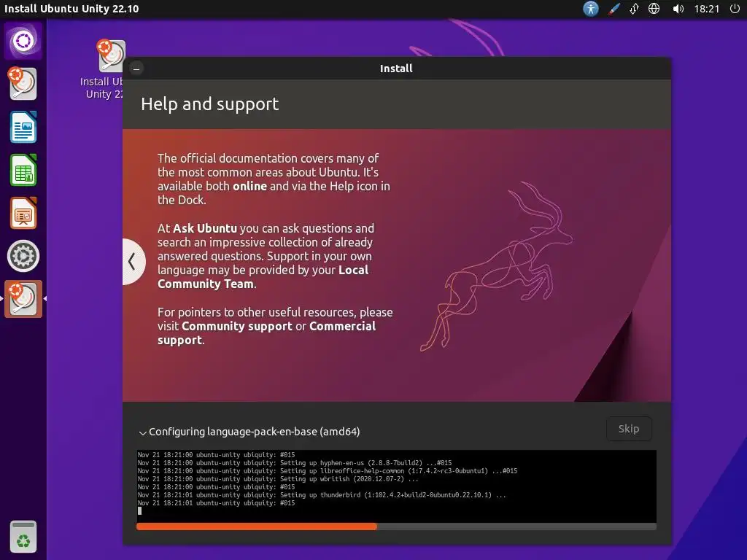Open the network connection indicator
The image size is (747, 560).
(634, 9)
